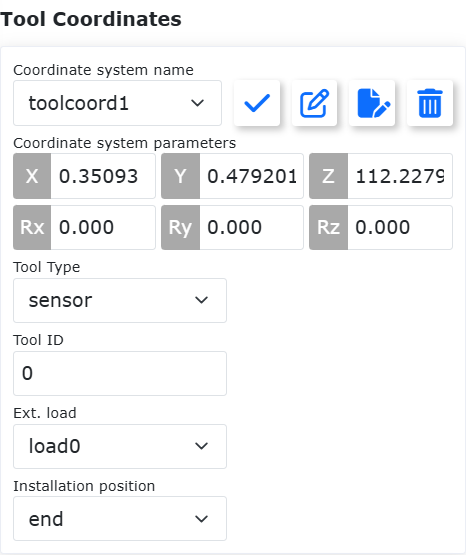
Task: Click the X parameter value field
Action: pos(103,176)
